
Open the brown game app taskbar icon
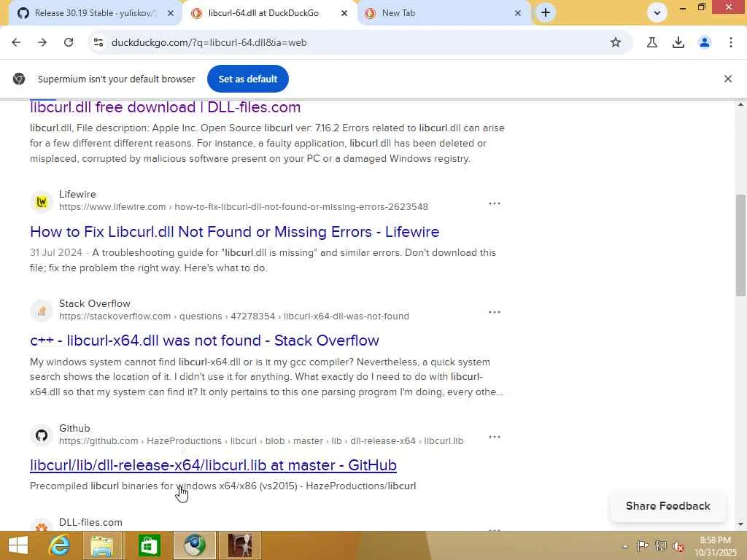241,545
